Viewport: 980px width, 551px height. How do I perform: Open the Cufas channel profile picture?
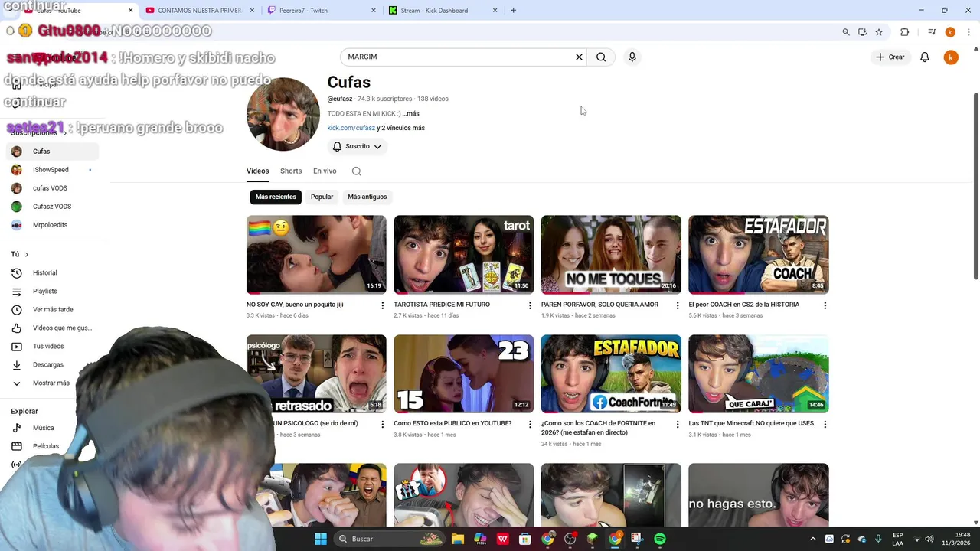(x=283, y=114)
